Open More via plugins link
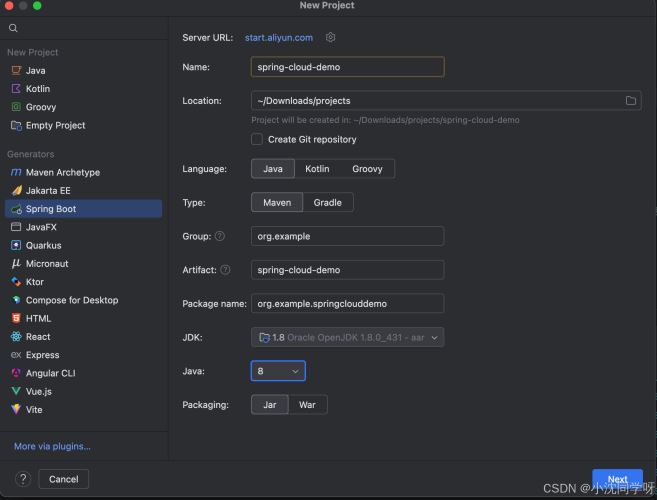The image size is (657, 500). (52, 446)
